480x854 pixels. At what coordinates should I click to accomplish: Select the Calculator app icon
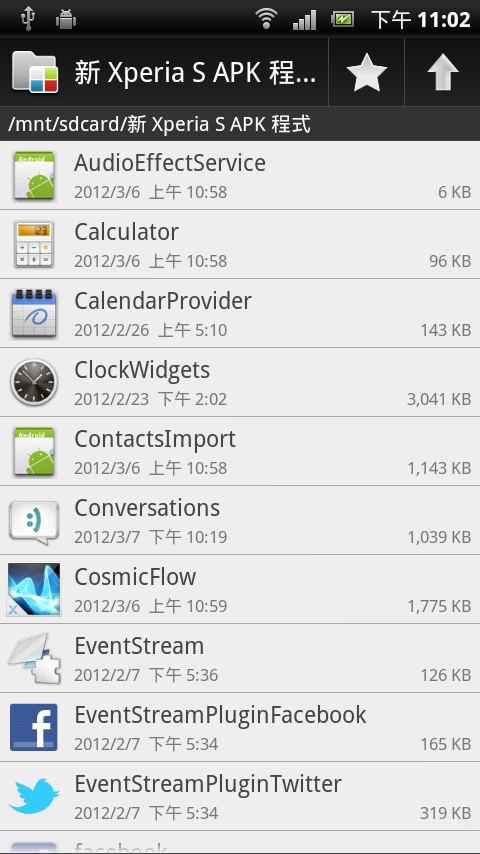click(34, 245)
